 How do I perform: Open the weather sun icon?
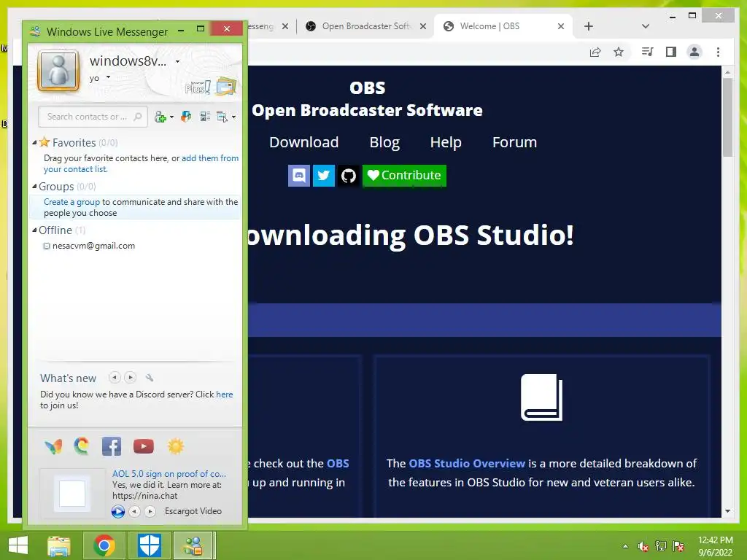175,446
